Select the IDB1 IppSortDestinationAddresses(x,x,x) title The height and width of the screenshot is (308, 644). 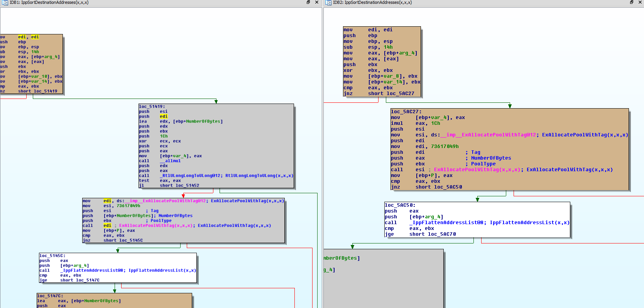pos(49,3)
